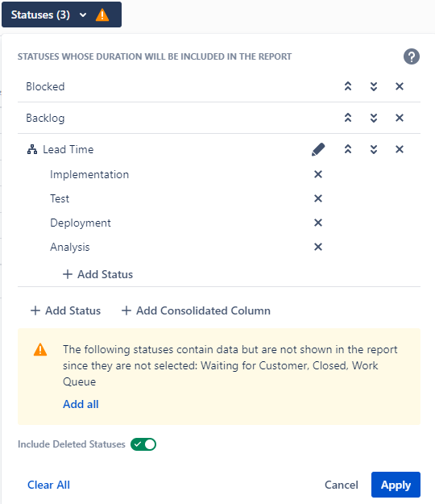Collapse the Statuses (3) dropdown
The height and width of the screenshot is (504, 435).
(61, 15)
